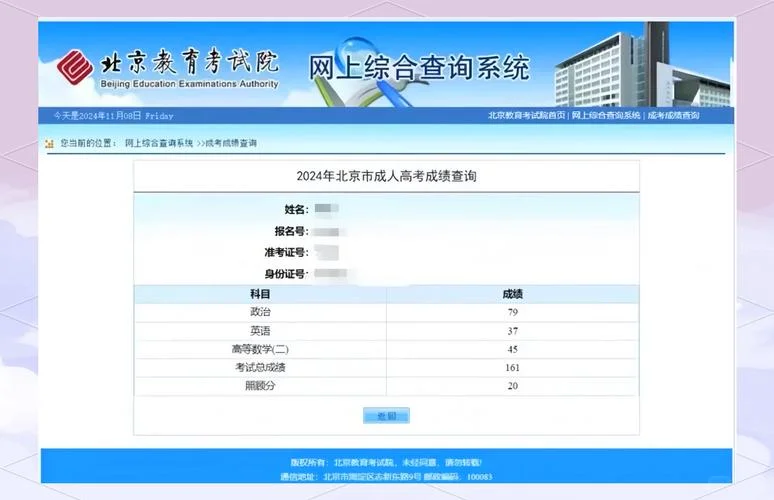
Task: Select the score 79 for 政治
Action: click(512, 312)
